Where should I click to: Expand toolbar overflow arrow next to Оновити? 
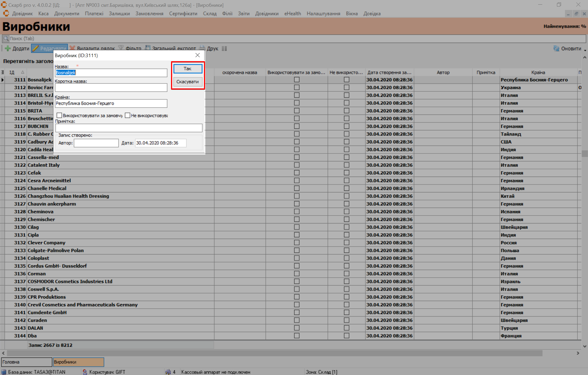point(585,50)
